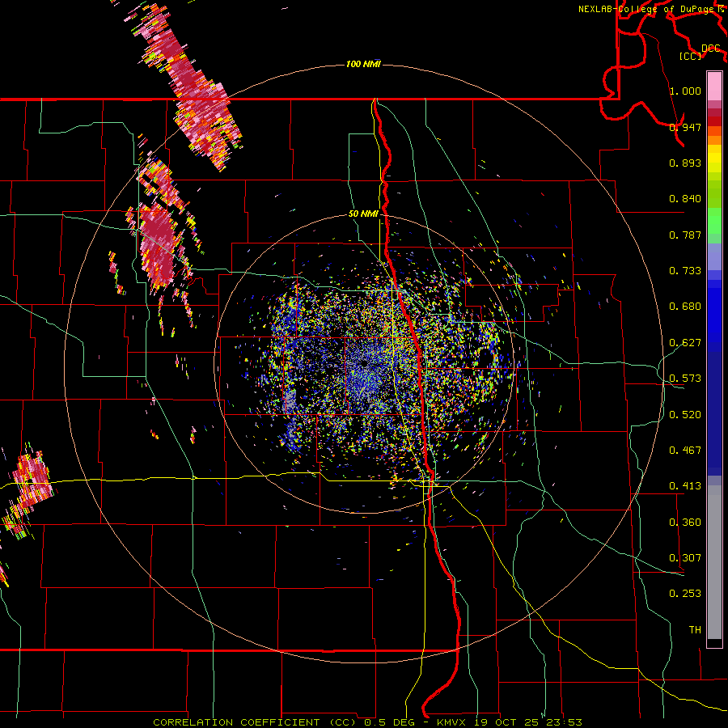Select the 0.467 scale value

pos(685,451)
